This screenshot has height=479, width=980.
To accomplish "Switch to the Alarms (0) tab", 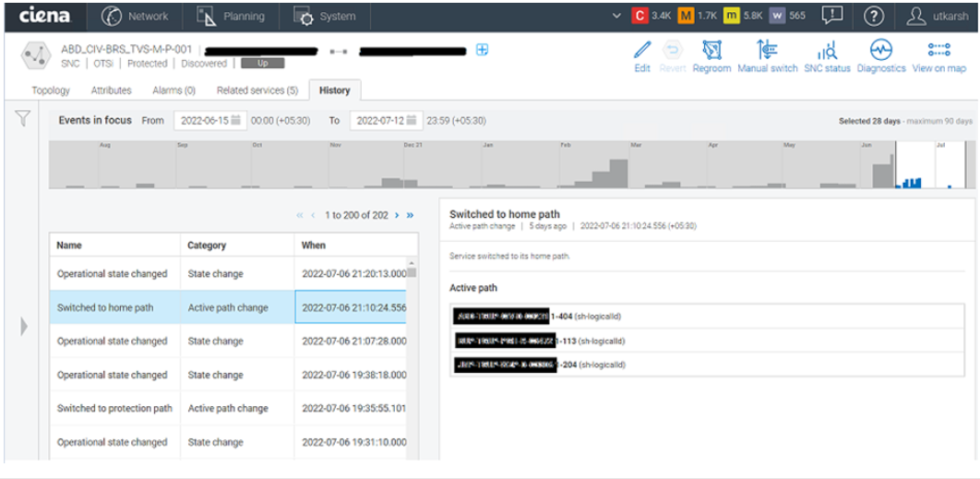I will [x=173, y=90].
